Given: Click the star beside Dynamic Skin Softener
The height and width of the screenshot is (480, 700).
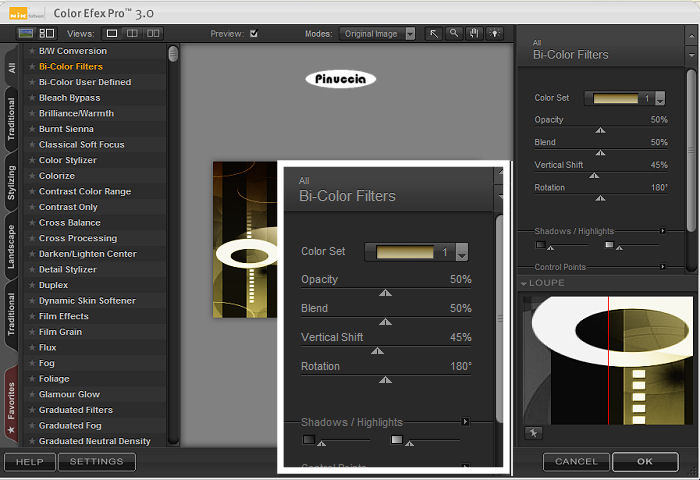Looking at the screenshot, I should (32, 301).
